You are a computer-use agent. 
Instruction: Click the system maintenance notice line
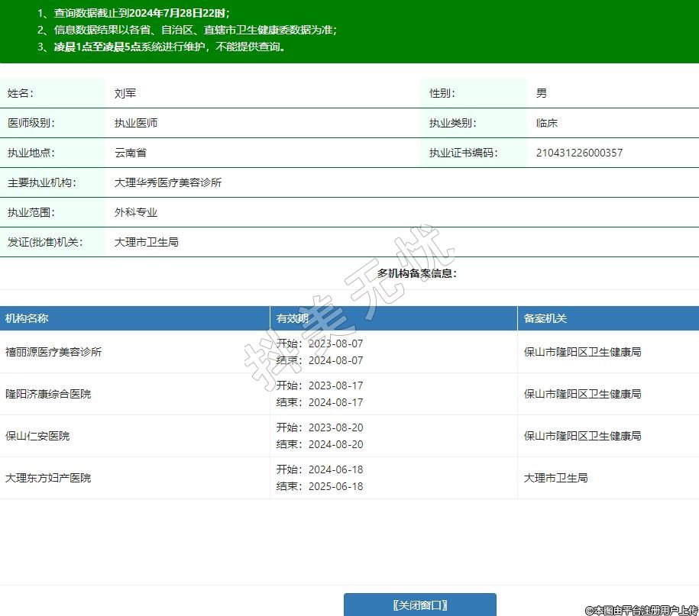click(x=161, y=47)
